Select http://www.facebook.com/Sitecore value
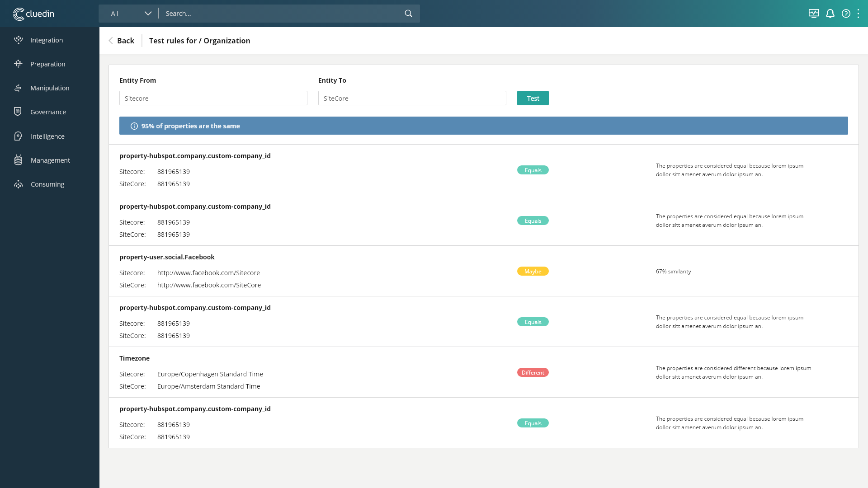Image resolution: width=868 pixels, height=488 pixels. tap(208, 273)
